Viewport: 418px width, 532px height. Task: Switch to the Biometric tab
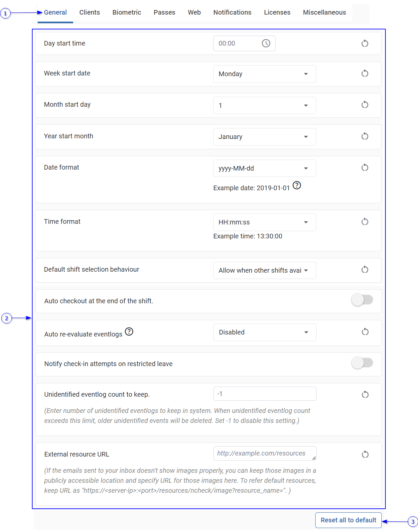(x=127, y=13)
